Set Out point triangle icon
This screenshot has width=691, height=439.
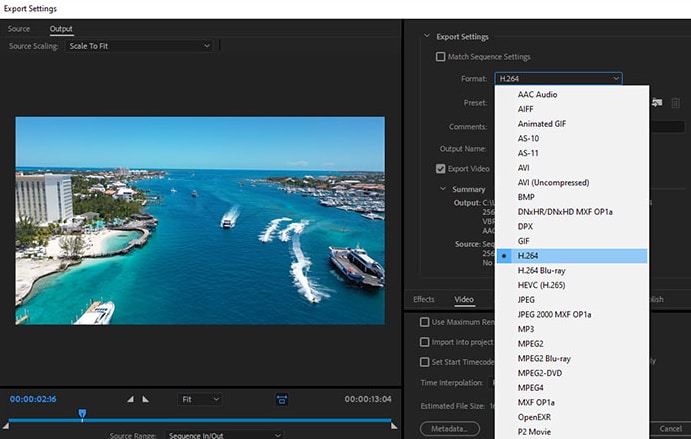145,399
